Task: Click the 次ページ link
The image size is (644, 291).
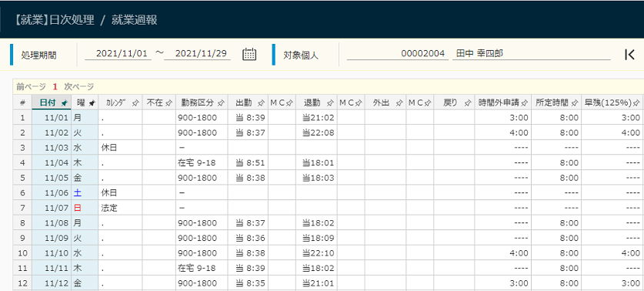Action: point(78,87)
